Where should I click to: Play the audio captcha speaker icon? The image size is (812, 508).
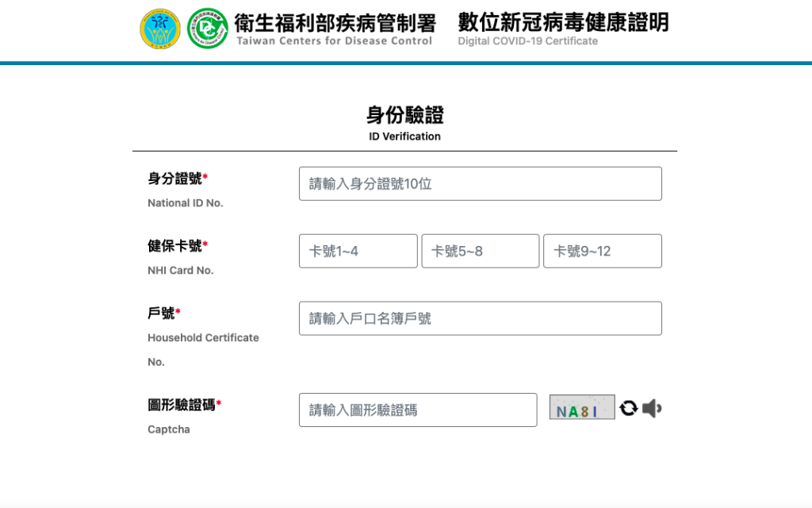tap(652, 408)
